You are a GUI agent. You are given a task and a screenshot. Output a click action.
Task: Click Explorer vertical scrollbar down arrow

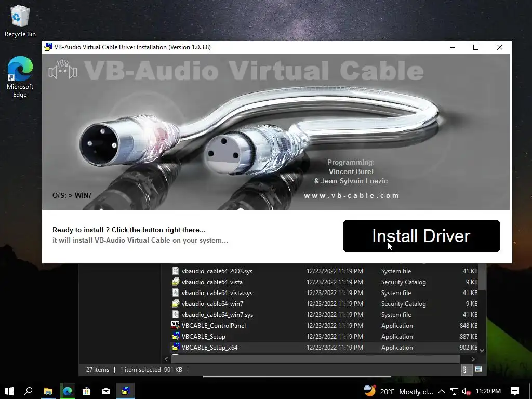click(x=482, y=351)
